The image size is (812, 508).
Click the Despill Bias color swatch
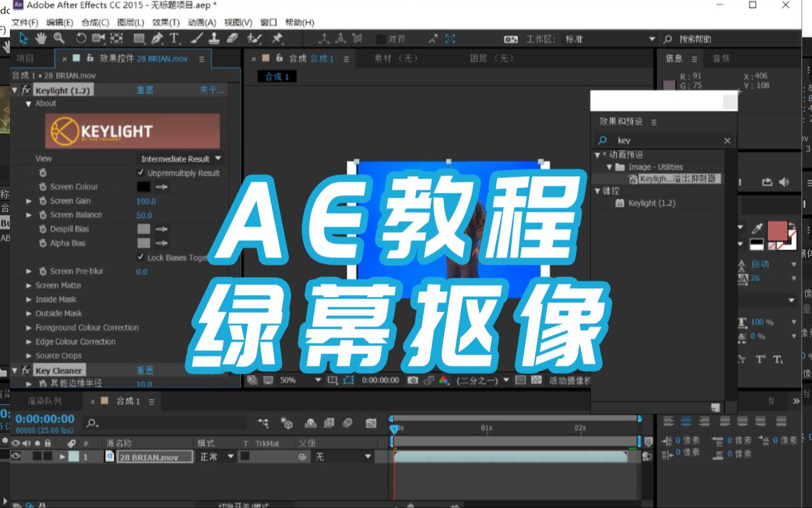click(143, 228)
